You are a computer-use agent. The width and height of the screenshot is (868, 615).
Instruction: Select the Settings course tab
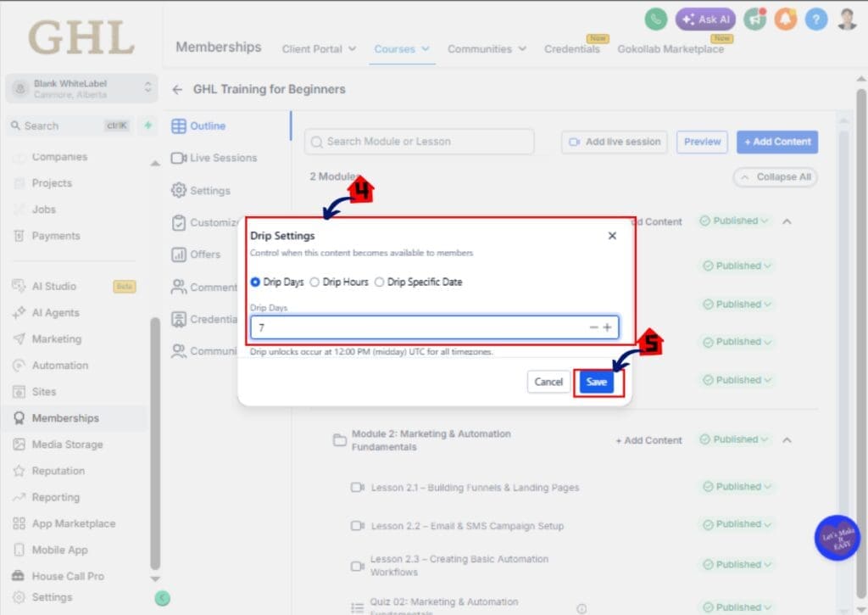pos(200,191)
